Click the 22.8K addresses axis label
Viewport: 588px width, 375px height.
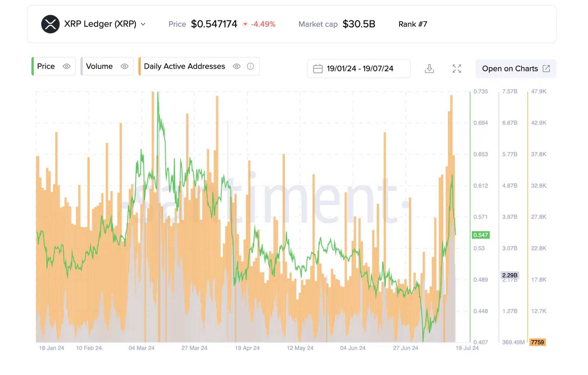tap(539, 249)
